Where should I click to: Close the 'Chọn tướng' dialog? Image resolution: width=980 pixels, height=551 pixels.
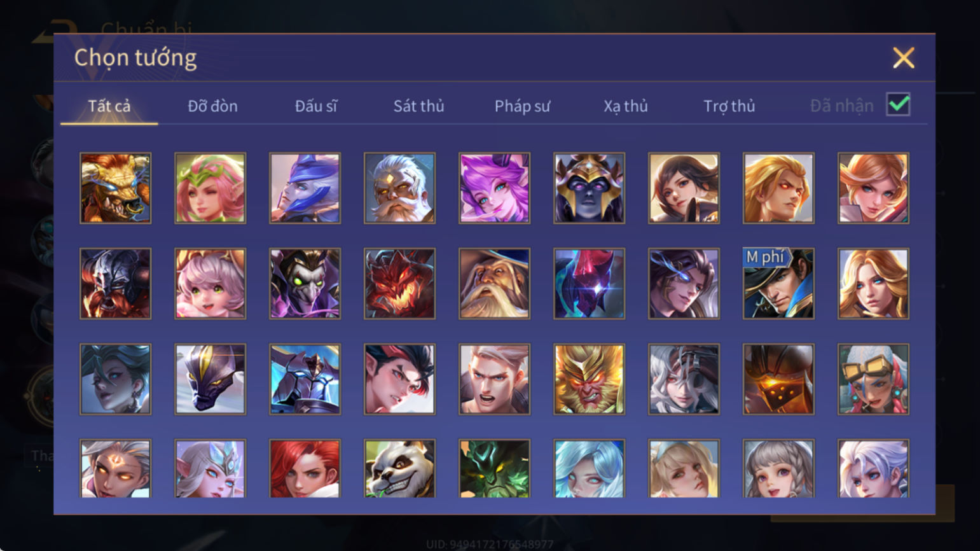coord(903,58)
